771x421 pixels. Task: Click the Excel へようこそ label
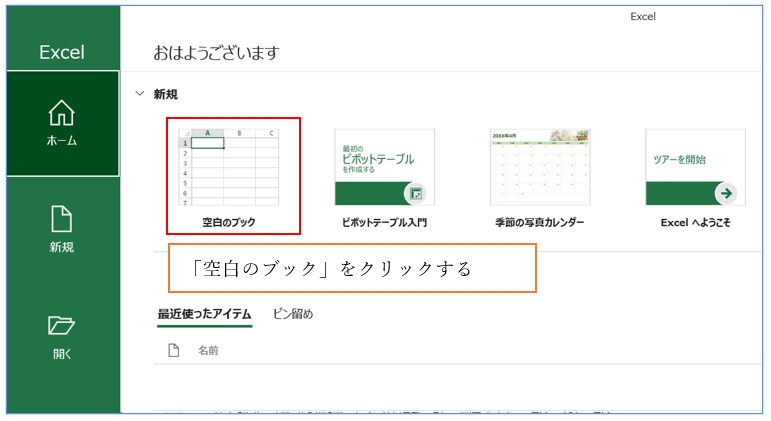point(695,222)
